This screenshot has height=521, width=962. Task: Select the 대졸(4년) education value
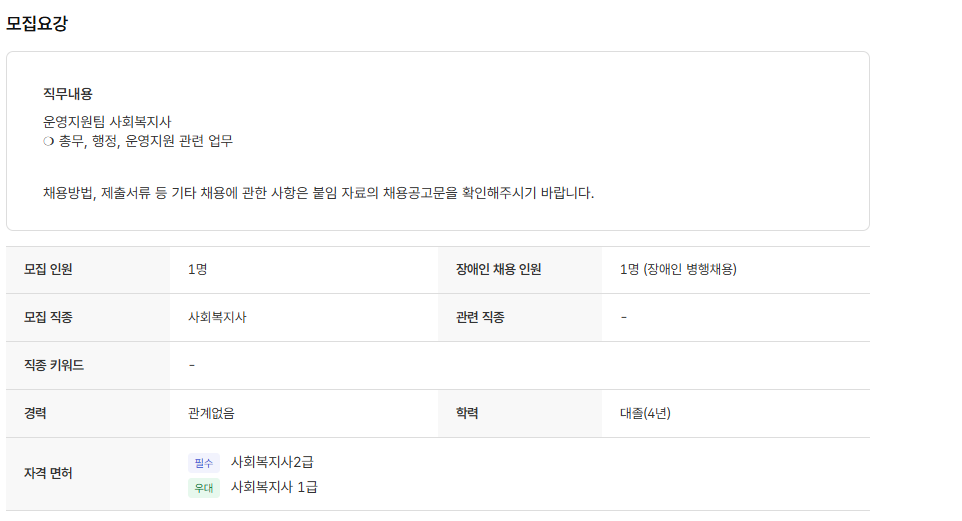[645, 413]
